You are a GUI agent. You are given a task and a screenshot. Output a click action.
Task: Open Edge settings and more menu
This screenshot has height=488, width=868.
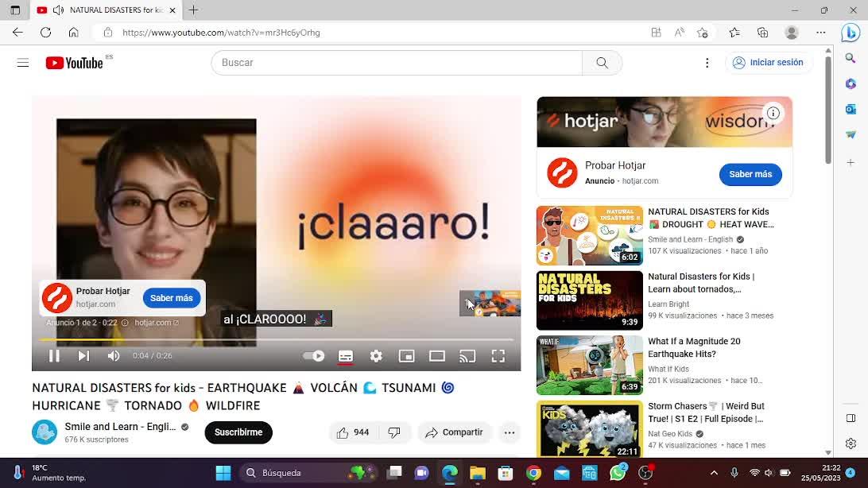pyautogui.click(x=821, y=33)
